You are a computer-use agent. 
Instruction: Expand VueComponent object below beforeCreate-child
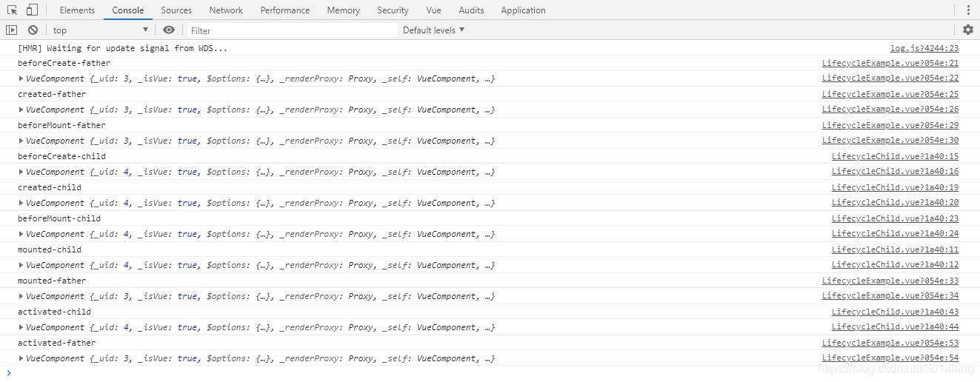coord(21,172)
